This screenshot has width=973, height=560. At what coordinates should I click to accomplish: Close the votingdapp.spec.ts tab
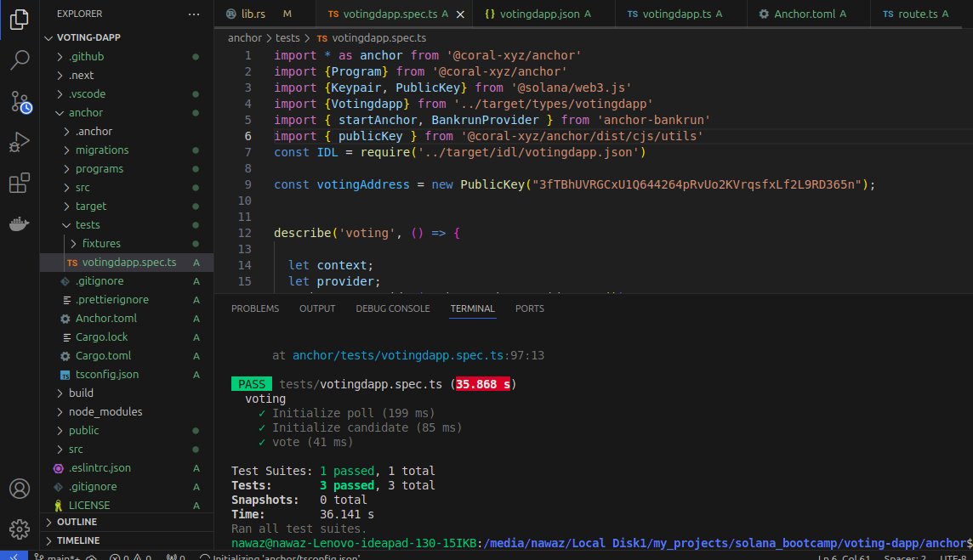tap(460, 14)
